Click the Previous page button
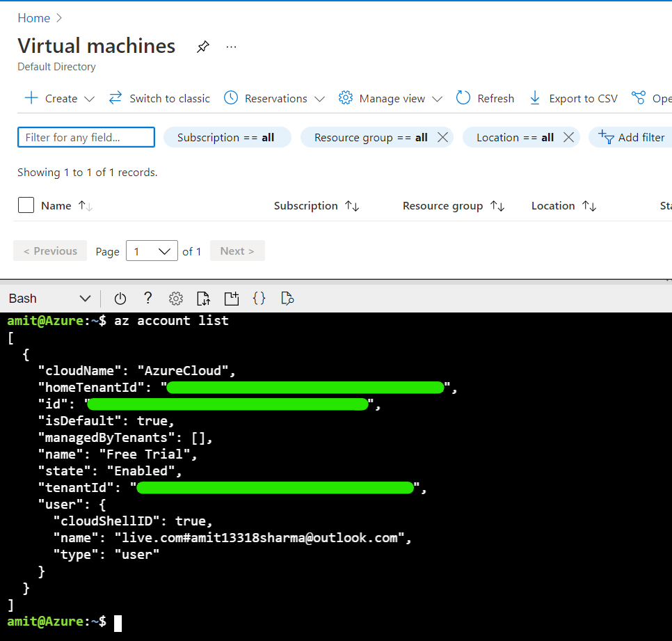 point(50,251)
